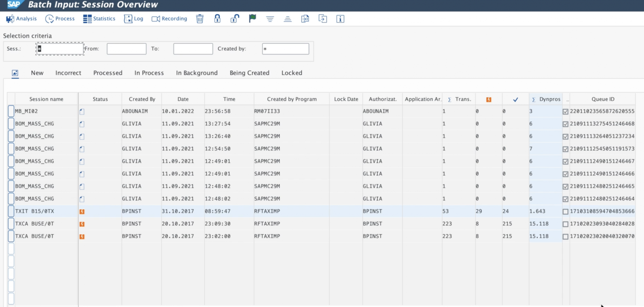This screenshot has width=644, height=307.
Task: Click the Lock Date column header
Action: tap(346, 99)
